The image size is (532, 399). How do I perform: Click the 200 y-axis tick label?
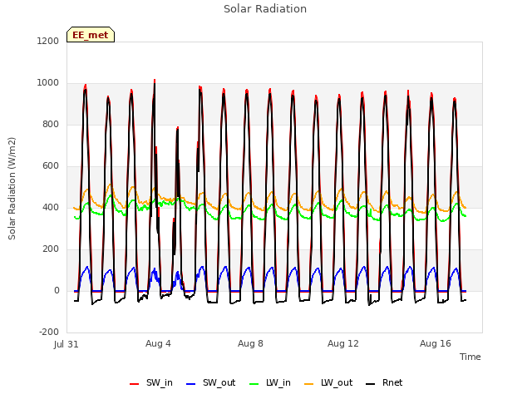[x=51, y=249]
